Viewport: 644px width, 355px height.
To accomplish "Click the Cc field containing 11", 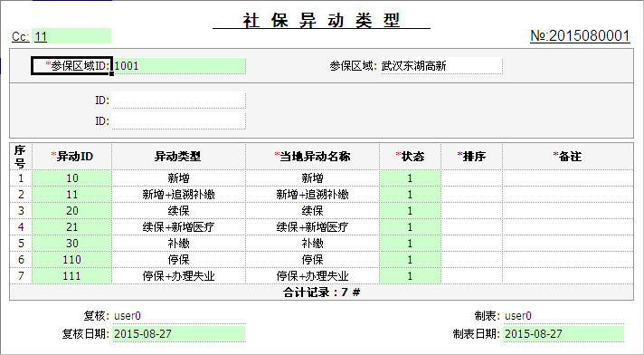I will (x=71, y=36).
